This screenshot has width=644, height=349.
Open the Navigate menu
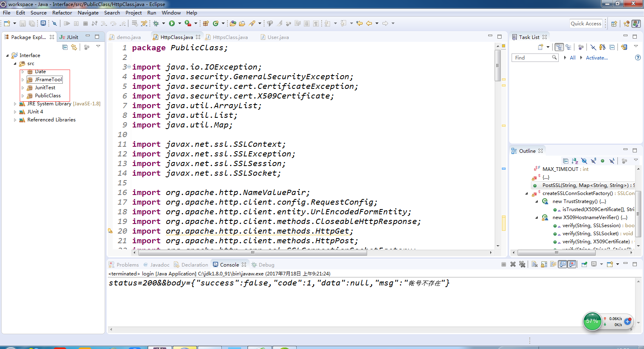pos(88,13)
